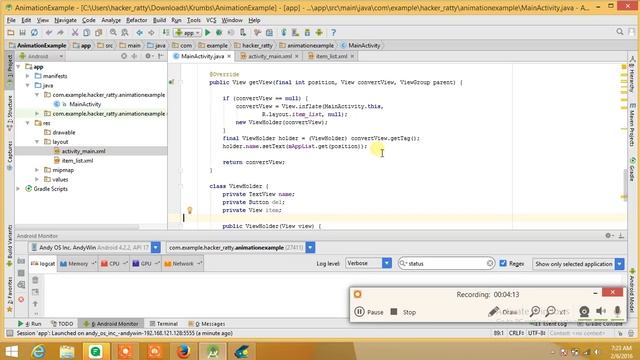Navigate back with the left arrow icon
Image resolution: width=640 pixels, height=360 pixels.
pos(140,32)
